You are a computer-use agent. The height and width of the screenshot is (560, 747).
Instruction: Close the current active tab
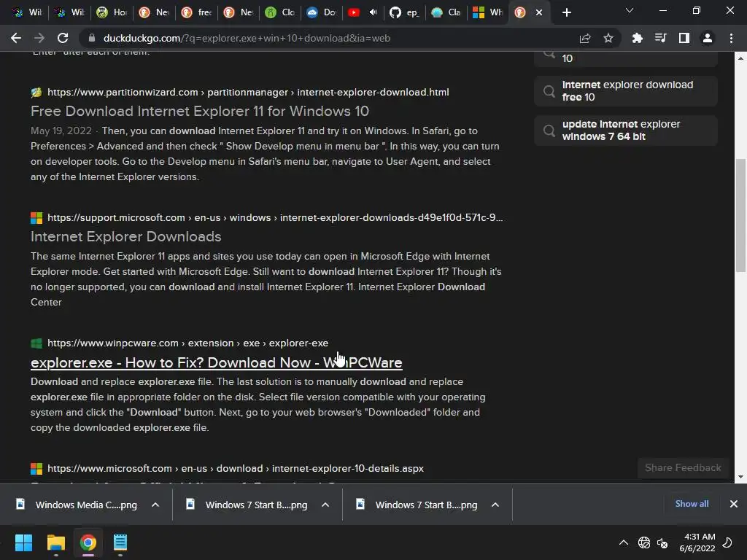pos(539,12)
